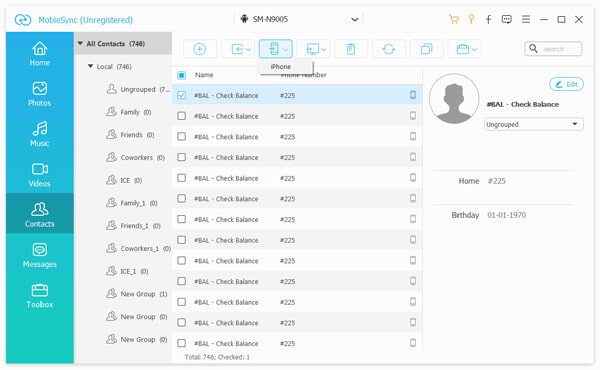Click the delete contacts trash icon
600x370 pixels.
(351, 49)
